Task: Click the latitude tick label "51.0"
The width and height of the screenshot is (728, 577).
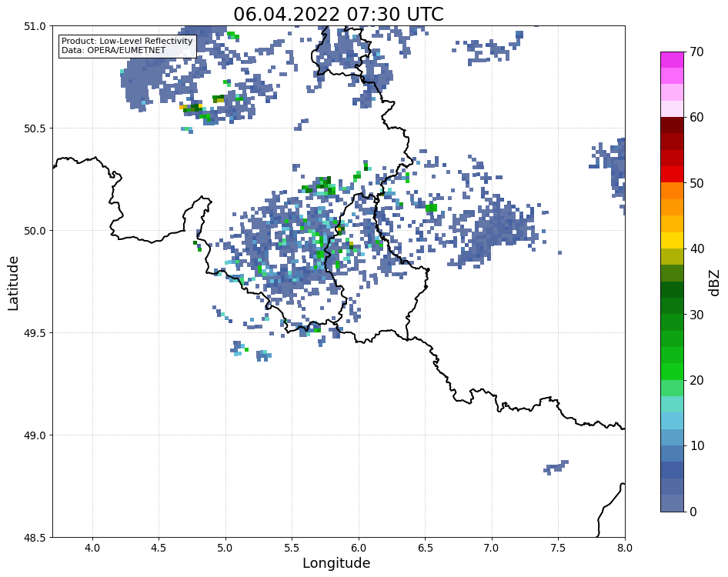Action: click(33, 27)
